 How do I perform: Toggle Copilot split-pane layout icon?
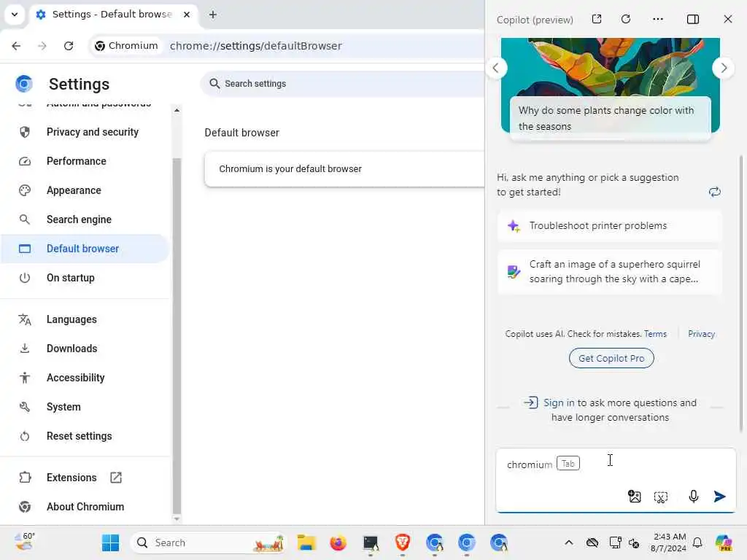click(x=693, y=19)
